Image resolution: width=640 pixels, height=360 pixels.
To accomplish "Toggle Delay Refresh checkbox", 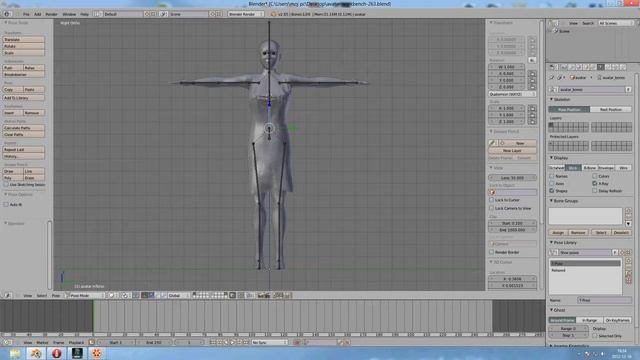I will coord(595,191).
